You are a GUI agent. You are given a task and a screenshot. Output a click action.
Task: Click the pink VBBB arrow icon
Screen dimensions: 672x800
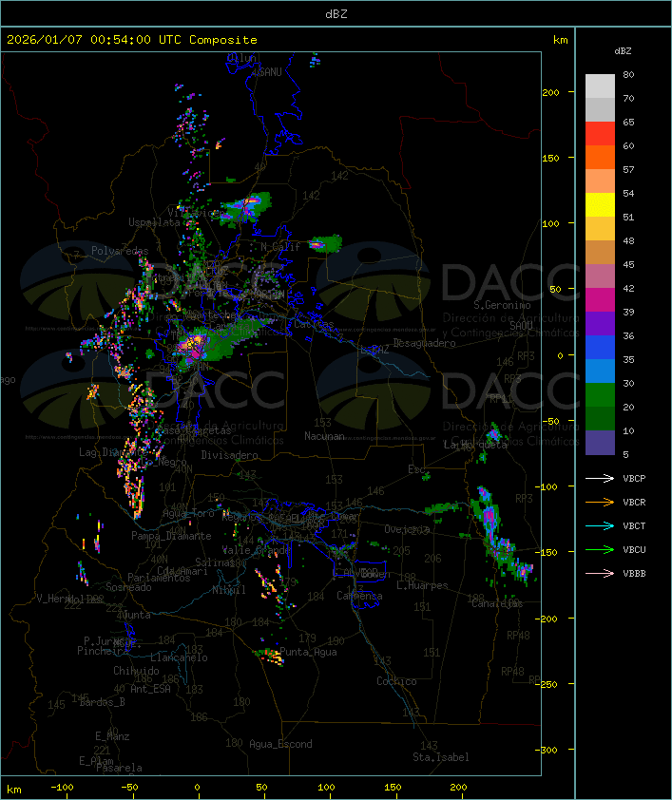click(x=600, y=573)
